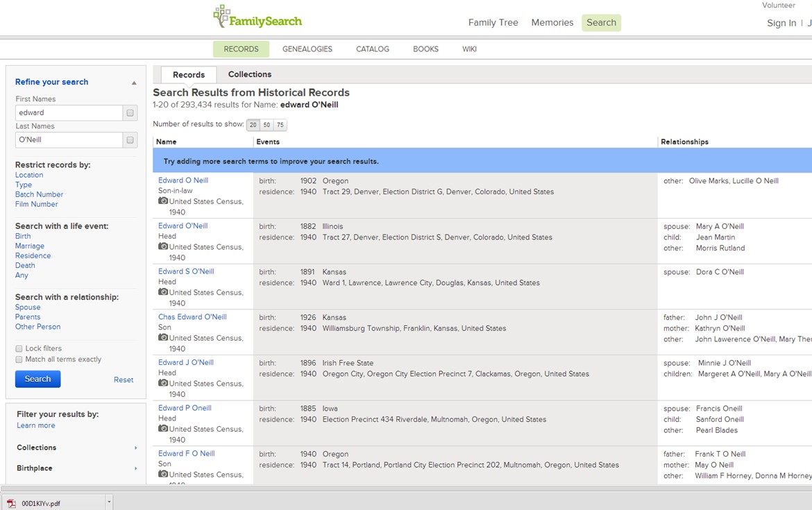
Task: Open camera icon for Edward O'Neill 1882 record
Action: coord(163,246)
